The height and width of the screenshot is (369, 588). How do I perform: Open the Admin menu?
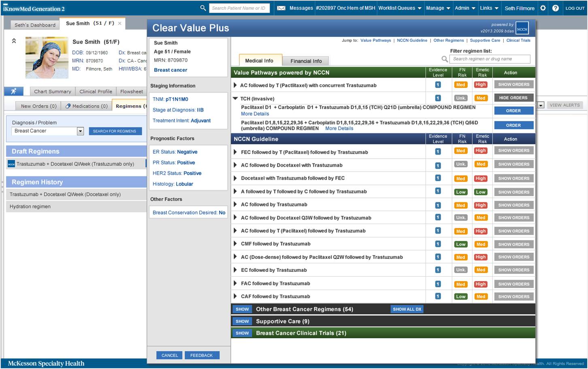465,8
